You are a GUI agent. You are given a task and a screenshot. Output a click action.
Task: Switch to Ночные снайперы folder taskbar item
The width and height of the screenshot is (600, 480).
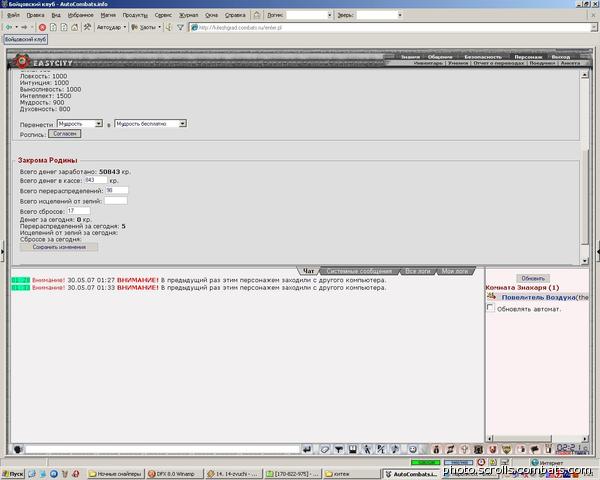point(116,474)
